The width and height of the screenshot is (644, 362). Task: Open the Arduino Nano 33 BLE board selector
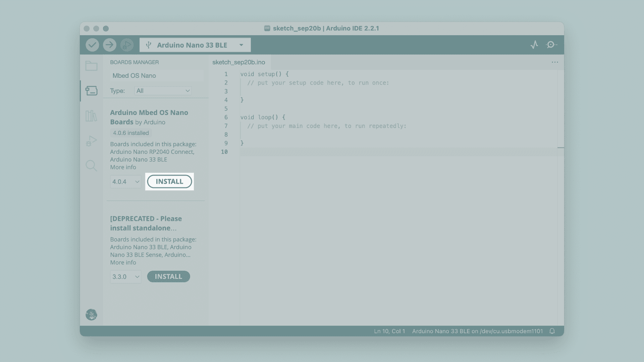coord(195,45)
